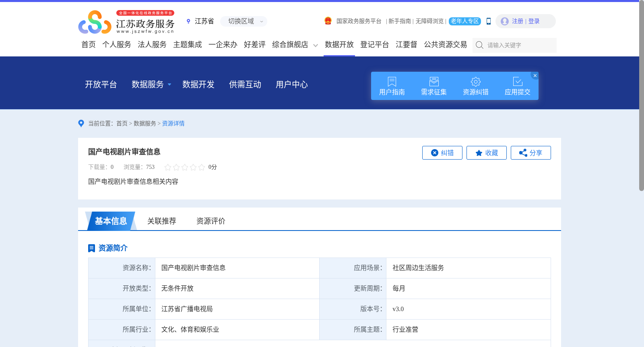Click the table value 无条件开放
This screenshot has height=347, width=644.
(x=178, y=289)
